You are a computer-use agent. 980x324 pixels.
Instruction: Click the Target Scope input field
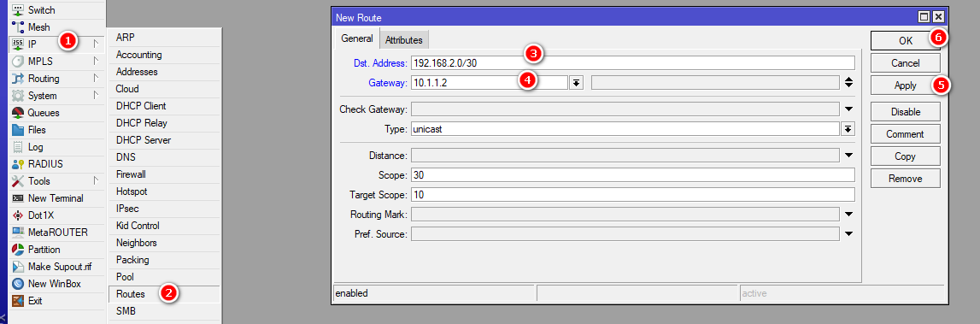632,195
